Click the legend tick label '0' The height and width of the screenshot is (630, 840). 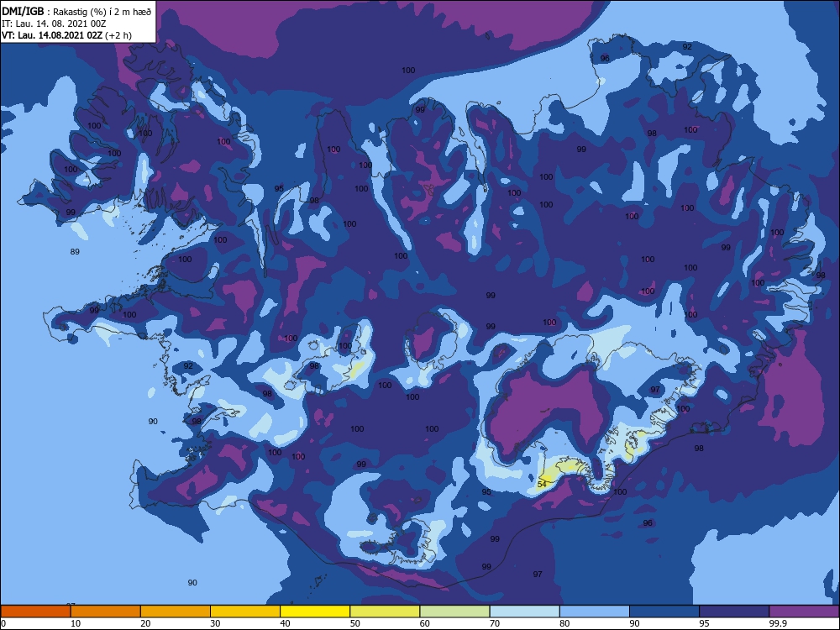pos(3,623)
